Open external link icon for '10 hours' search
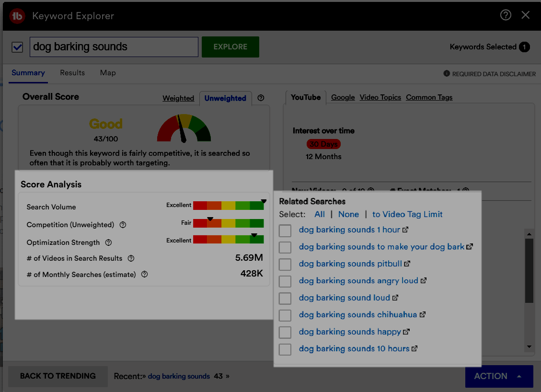This screenshot has width=541, height=392. (x=414, y=348)
